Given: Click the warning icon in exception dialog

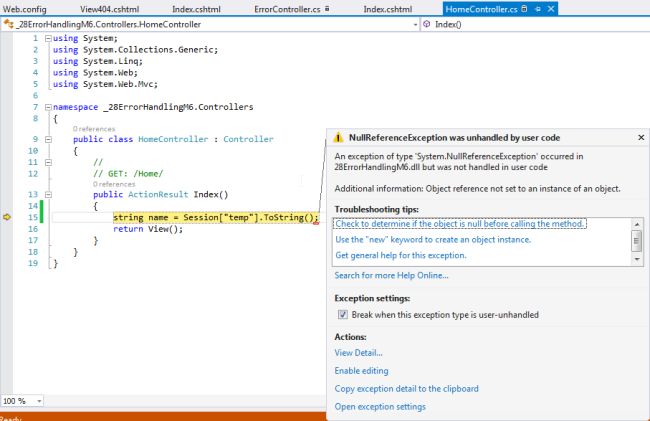Looking at the screenshot, I should pos(338,137).
